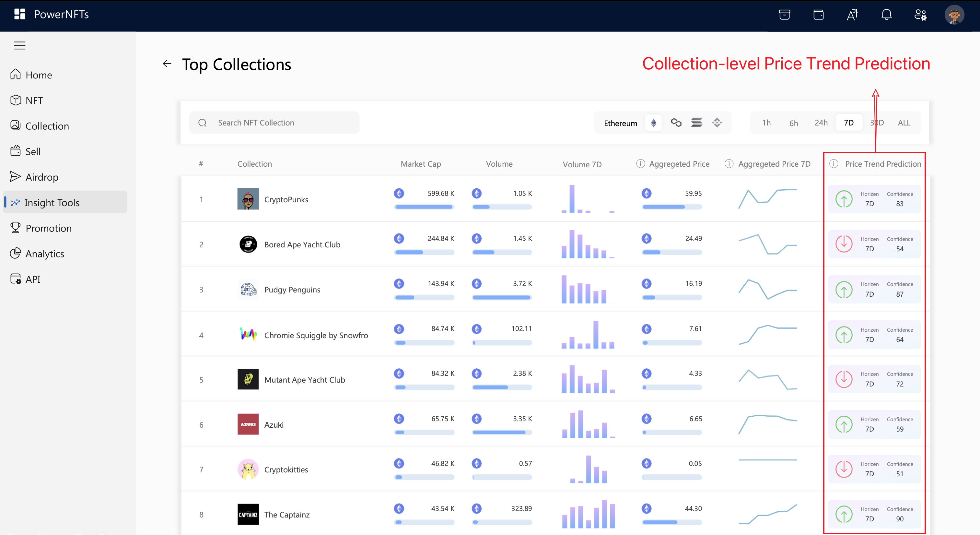The height and width of the screenshot is (535, 980).
Task: Open the wallet icon in header
Action: coord(818,15)
